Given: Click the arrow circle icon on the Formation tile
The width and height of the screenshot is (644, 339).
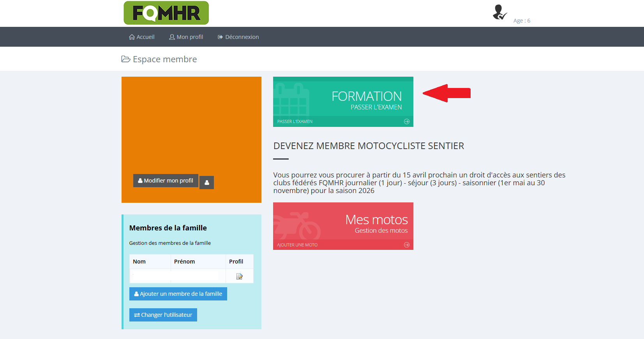Looking at the screenshot, I should (407, 121).
